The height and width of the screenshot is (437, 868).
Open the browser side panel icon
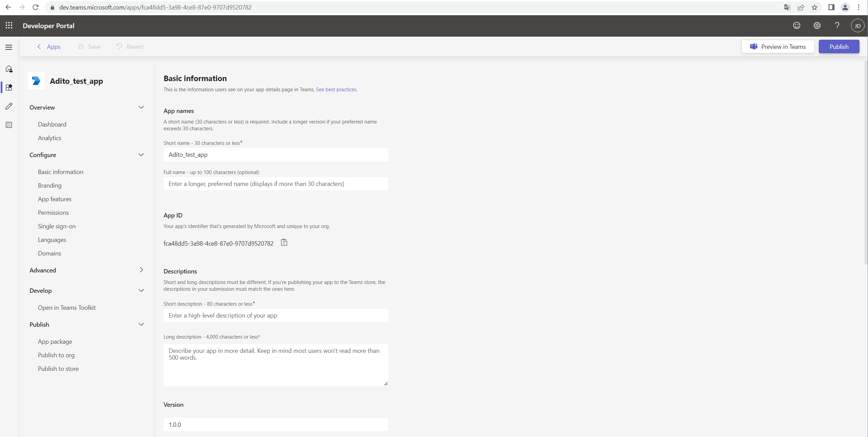pyautogui.click(x=831, y=7)
